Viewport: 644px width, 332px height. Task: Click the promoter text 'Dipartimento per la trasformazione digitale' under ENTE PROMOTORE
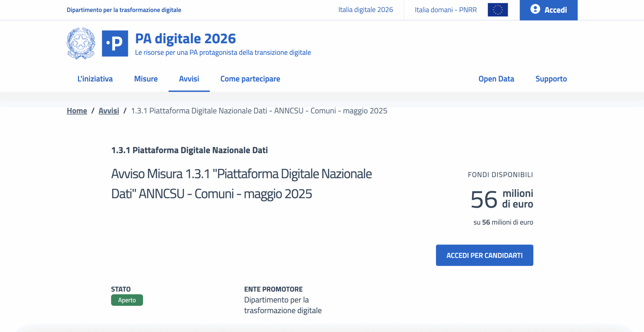tap(283, 305)
